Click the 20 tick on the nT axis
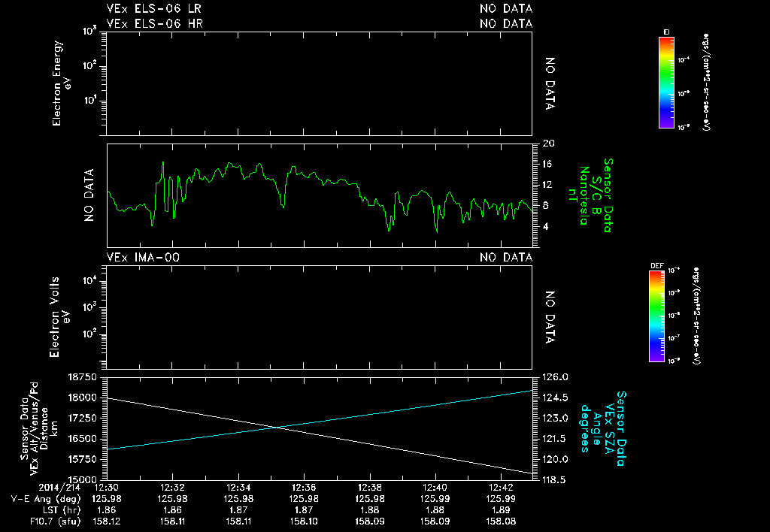Viewport: 770px width, 532px height. [x=548, y=144]
